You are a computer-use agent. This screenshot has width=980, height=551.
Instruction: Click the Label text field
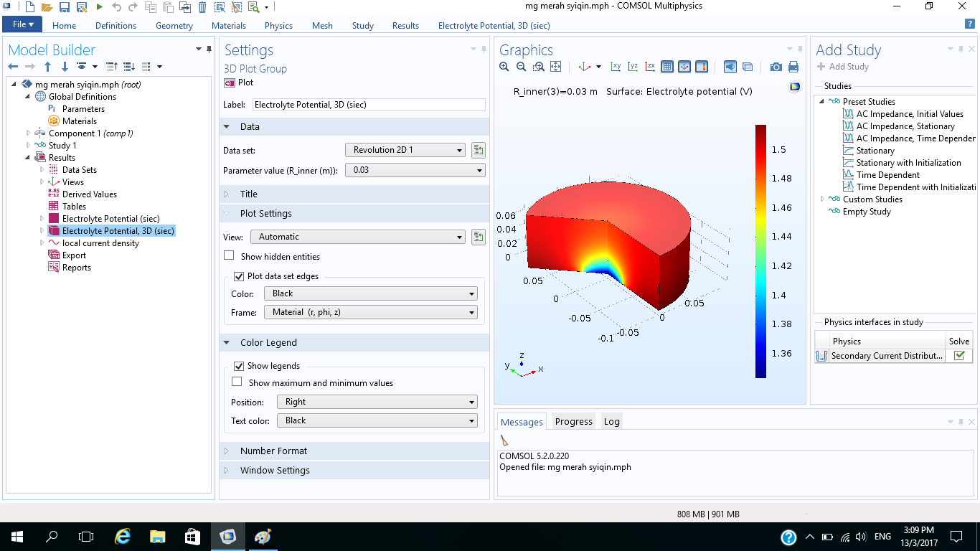[x=369, y=105]
